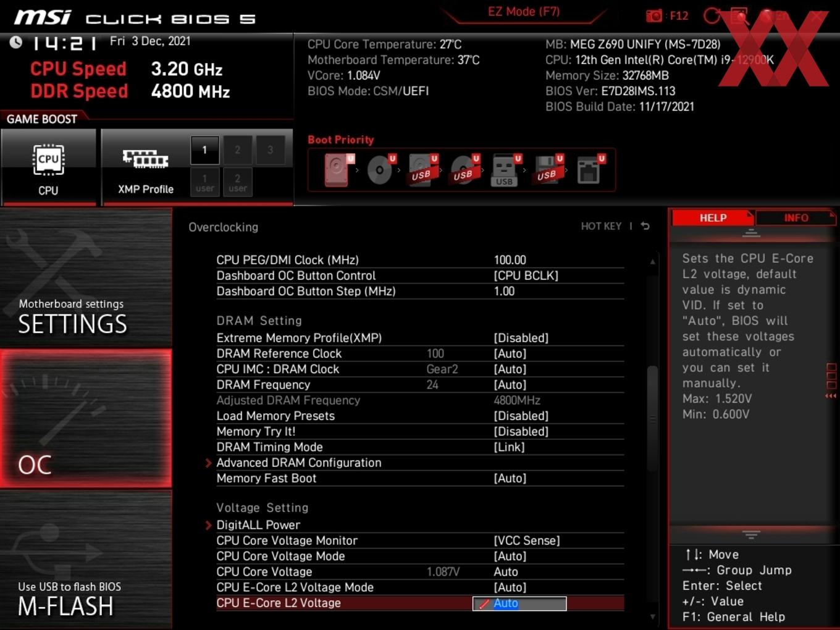The width and height of the screenshot is (840, 630).
Task: Click the scroll-up arrow of the settings list
Action: [x=652, y=262]
